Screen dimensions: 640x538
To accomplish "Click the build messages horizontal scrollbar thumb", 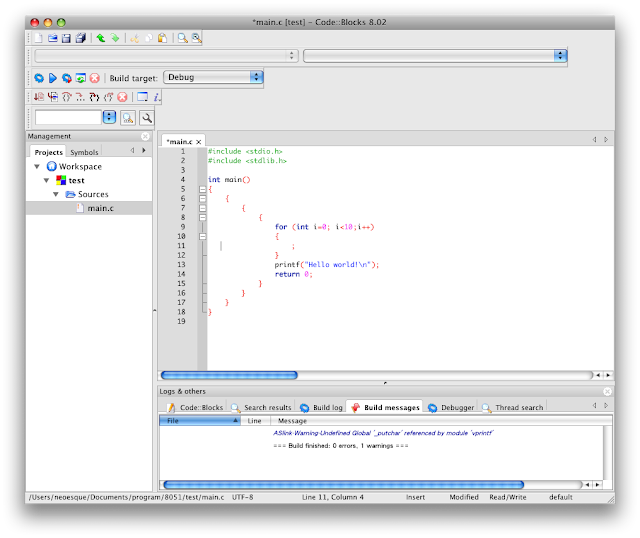I will [x=343, y=485].
